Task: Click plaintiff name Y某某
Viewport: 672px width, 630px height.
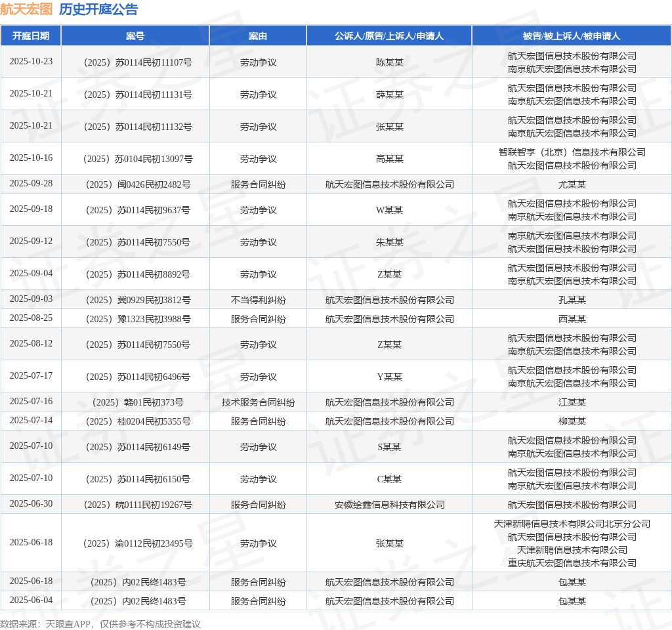Action: [390, 377]
